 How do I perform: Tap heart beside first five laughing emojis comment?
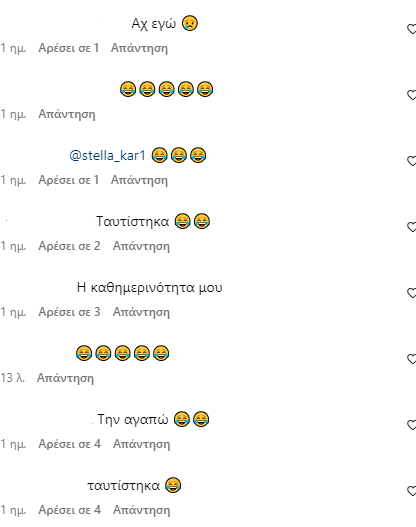pos(412,95)
